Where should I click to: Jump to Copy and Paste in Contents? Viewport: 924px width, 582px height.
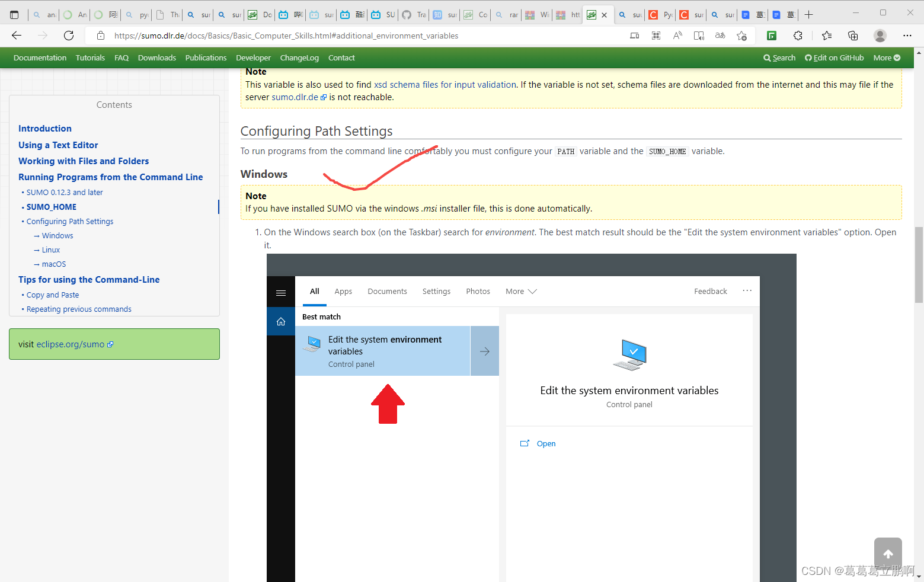53,295
